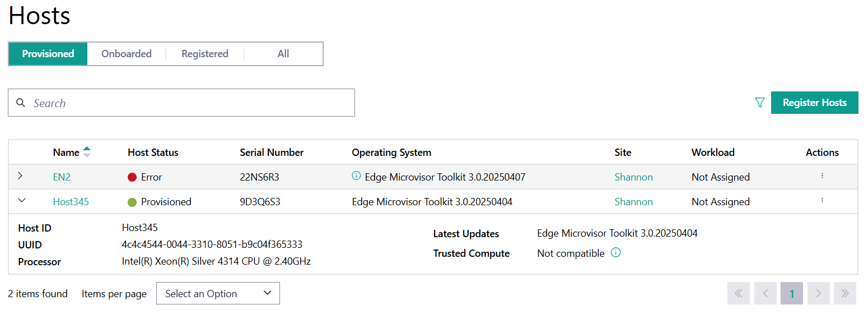
Task: Click the Edge Microvisor Toolkit 3.0.20250407 cell
Action: click(x=445, y=177)
